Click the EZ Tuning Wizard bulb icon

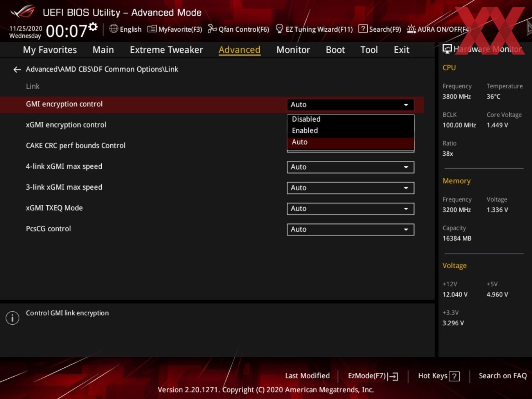pos(279,29)
